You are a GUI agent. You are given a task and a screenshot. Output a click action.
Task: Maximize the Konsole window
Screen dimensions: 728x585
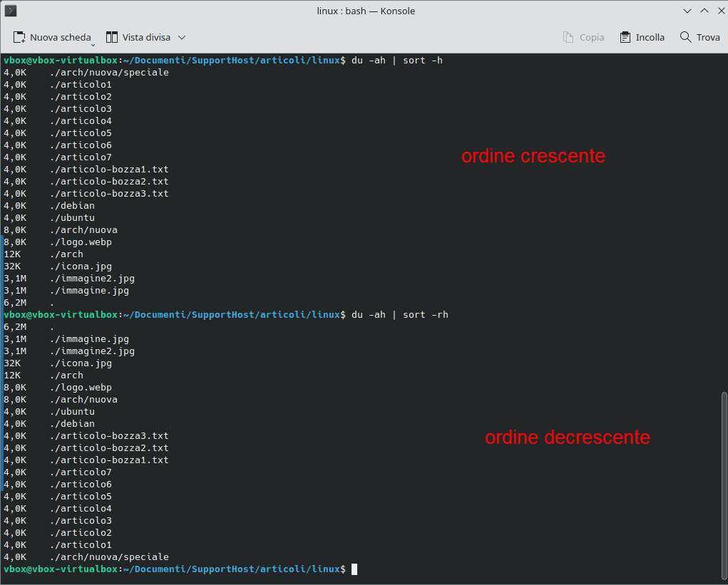(x=704, y=11)
